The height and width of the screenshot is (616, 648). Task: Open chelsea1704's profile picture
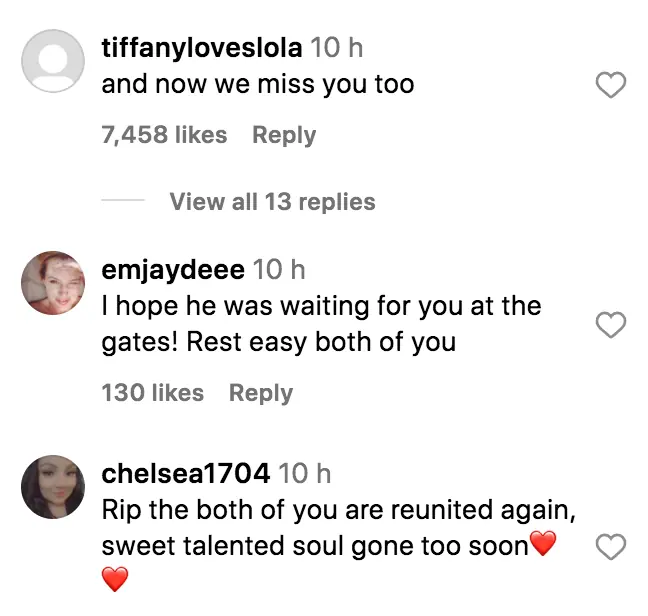click(x=53, y=486)
